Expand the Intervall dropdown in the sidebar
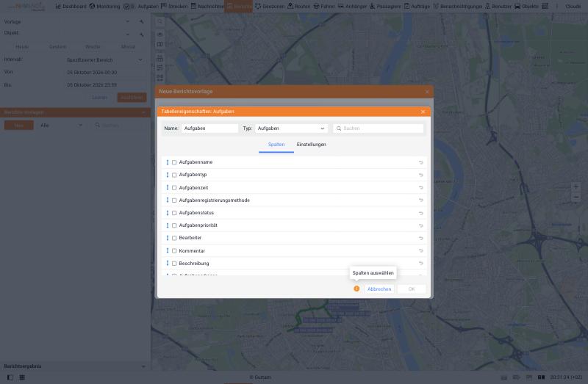 click(105, 60)
